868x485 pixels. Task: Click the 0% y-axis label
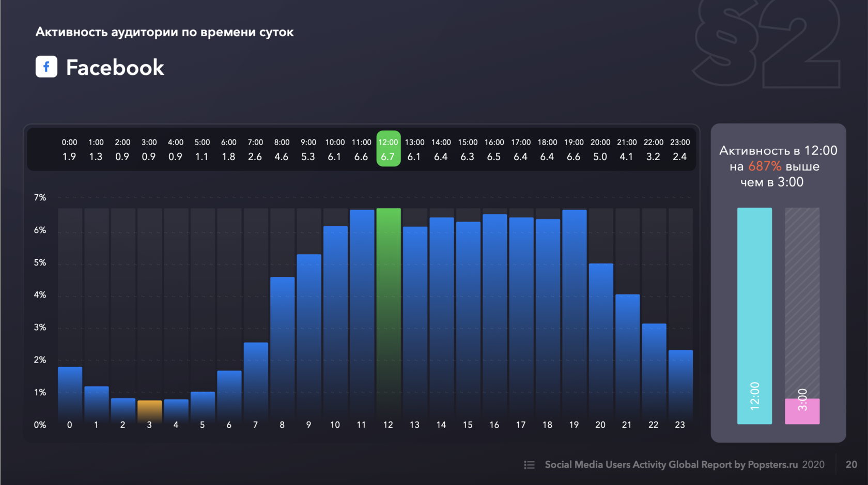(40, 425)
